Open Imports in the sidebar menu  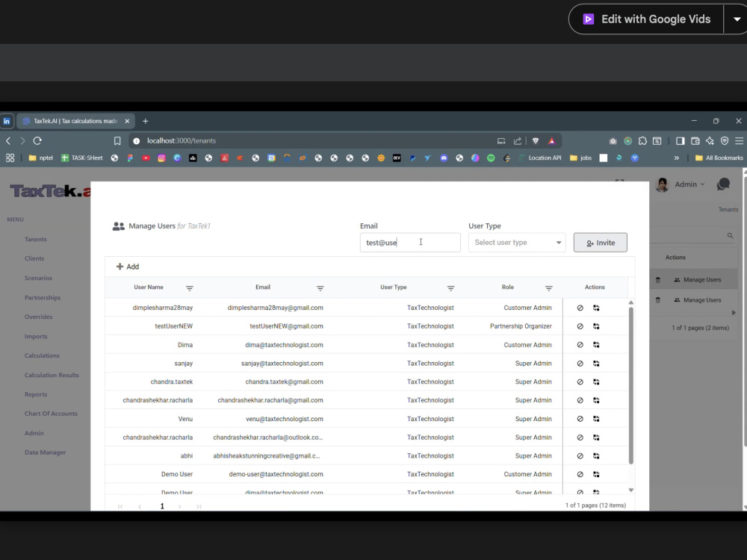36,336
